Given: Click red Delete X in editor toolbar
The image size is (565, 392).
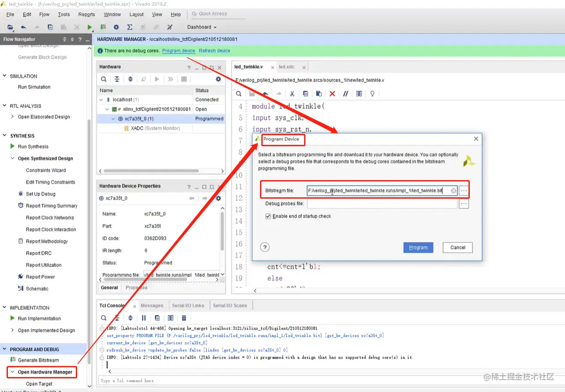Looking at the screenshot, I should (332, 94).
